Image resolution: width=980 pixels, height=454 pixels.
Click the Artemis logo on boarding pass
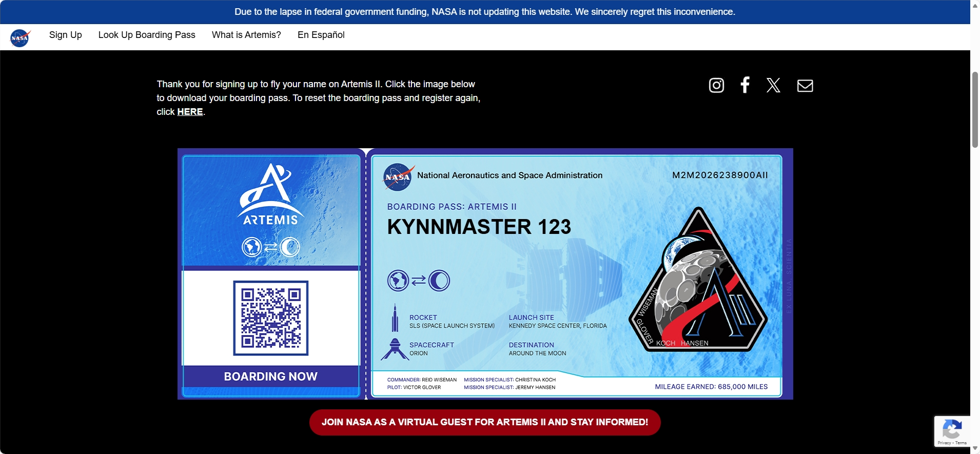click(270, 194)
